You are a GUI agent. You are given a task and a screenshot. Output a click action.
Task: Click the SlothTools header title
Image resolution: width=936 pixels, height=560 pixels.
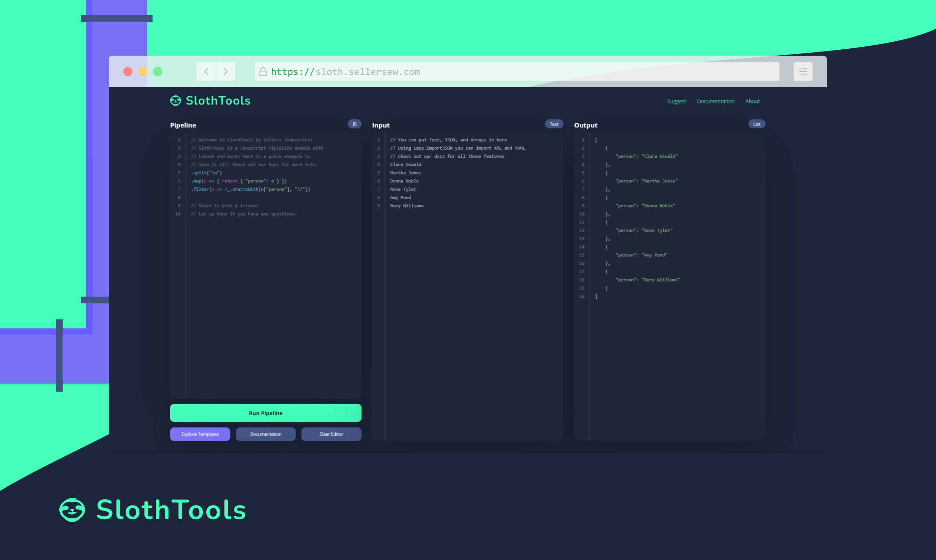[218, 101]
